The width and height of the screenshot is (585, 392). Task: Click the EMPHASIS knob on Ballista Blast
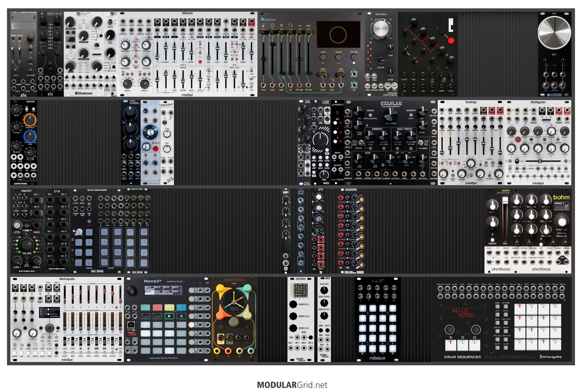pyautogui.click(x=83, y=36)
